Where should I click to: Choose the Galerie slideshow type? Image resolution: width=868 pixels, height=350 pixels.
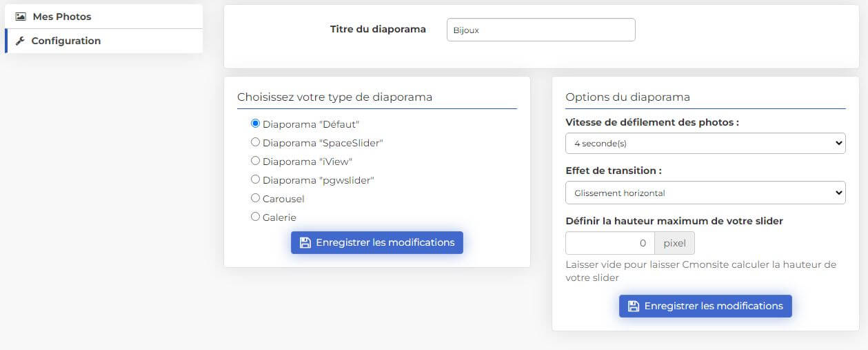255,217
